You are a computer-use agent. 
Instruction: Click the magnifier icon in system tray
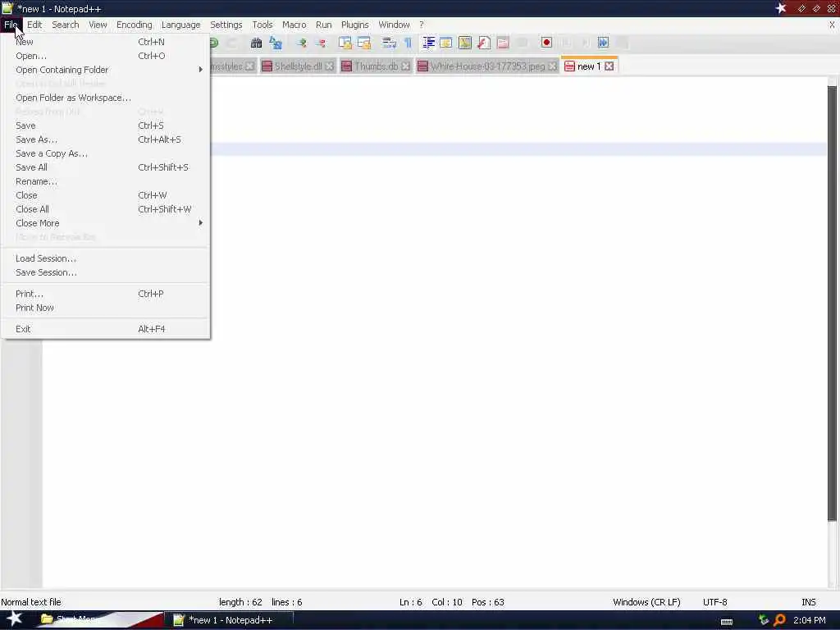pos(779,620)
